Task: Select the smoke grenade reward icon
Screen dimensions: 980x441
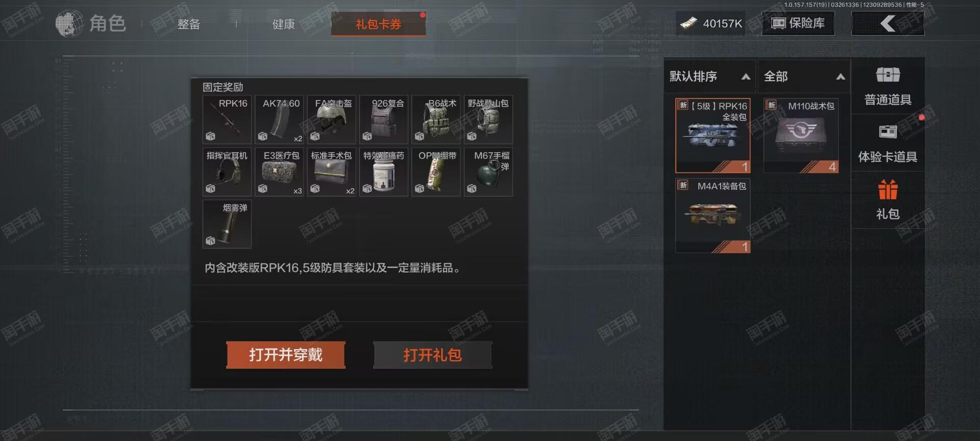Action: 227,224
